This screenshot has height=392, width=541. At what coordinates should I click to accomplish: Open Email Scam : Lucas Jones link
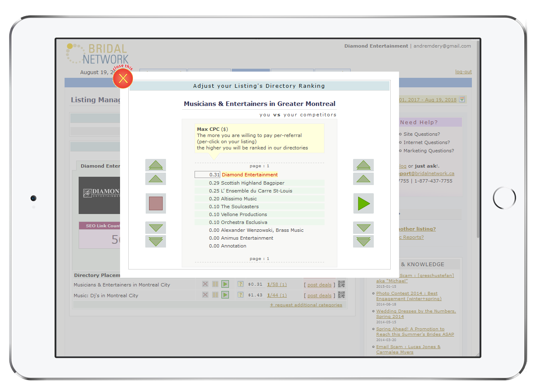408,349
